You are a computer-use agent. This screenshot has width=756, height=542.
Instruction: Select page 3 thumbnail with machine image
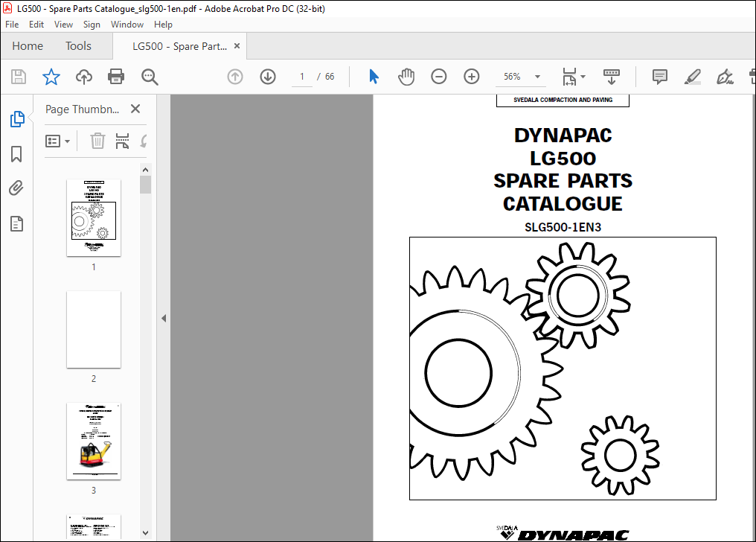[94, 441]
